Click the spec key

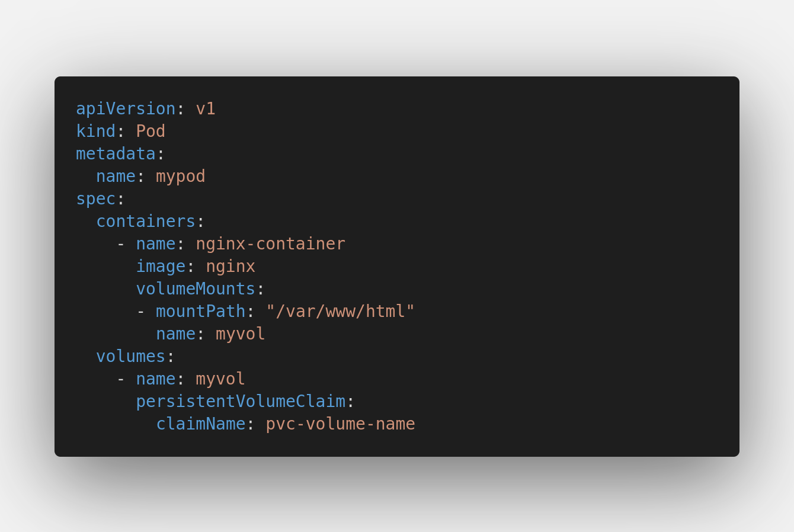(x=95, y=199)
